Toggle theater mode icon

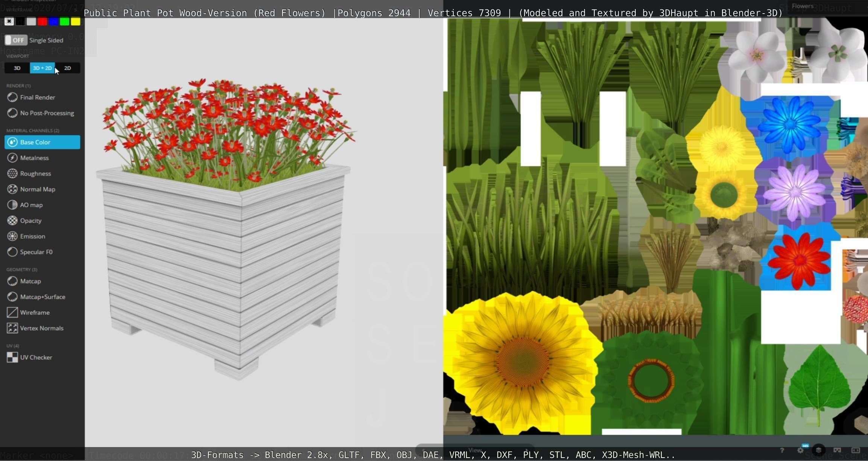click(x=856, y=450)
